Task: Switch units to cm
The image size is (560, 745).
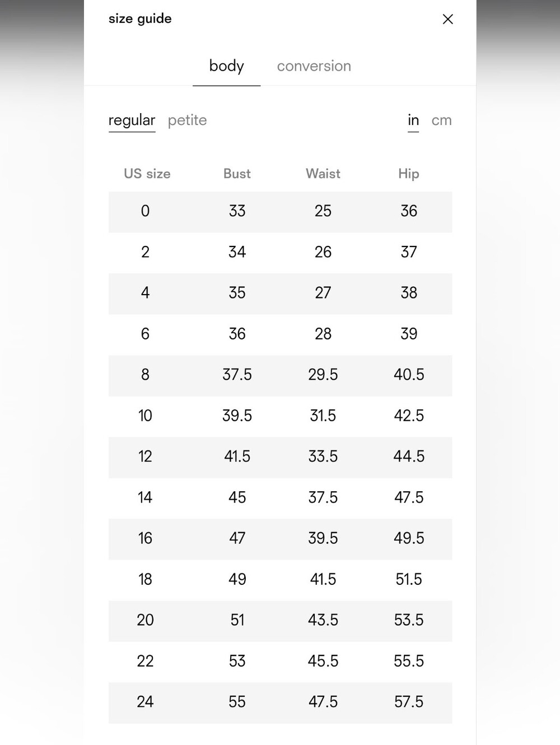Action: click(441, 120)
